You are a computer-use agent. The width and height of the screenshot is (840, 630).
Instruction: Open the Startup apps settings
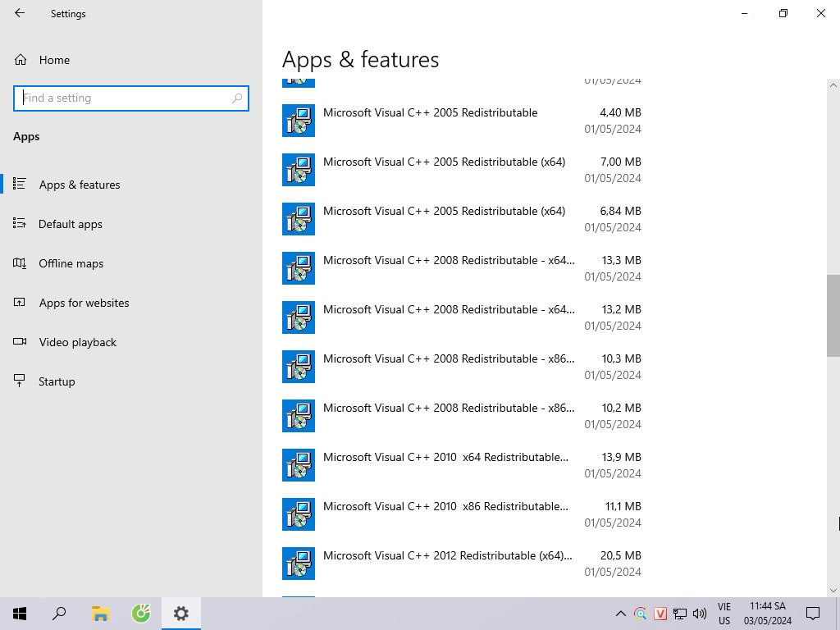[x=57, y=381]
